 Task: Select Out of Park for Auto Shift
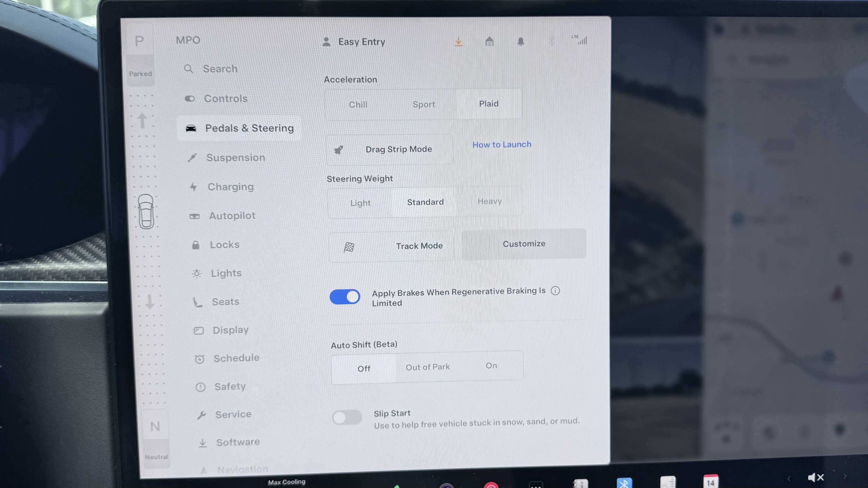(428, 367)
